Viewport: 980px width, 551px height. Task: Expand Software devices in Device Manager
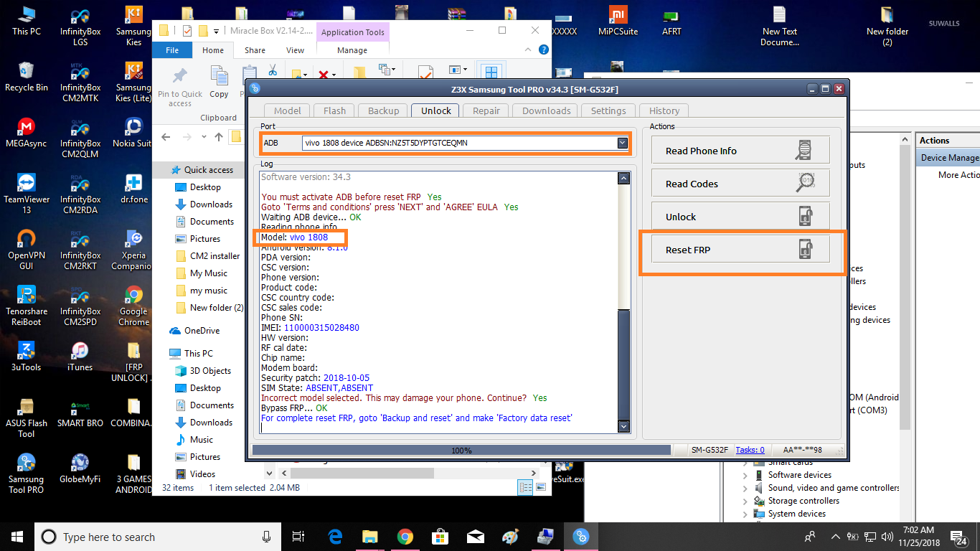[746, 475]
